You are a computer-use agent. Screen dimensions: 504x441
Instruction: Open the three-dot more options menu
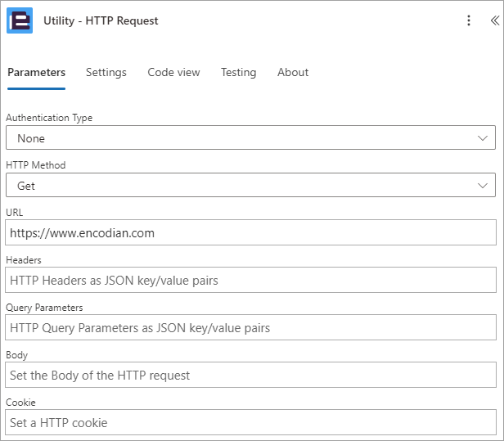[469, 20]
